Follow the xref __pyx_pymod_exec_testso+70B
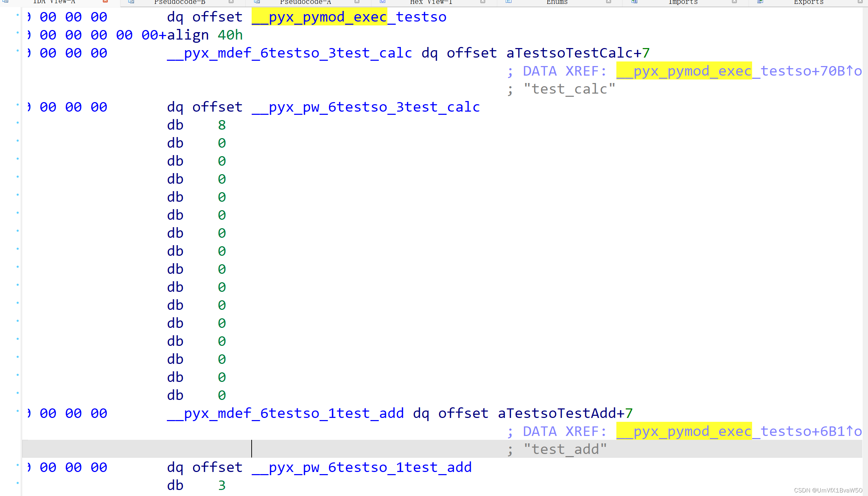 tap(734, 71)
